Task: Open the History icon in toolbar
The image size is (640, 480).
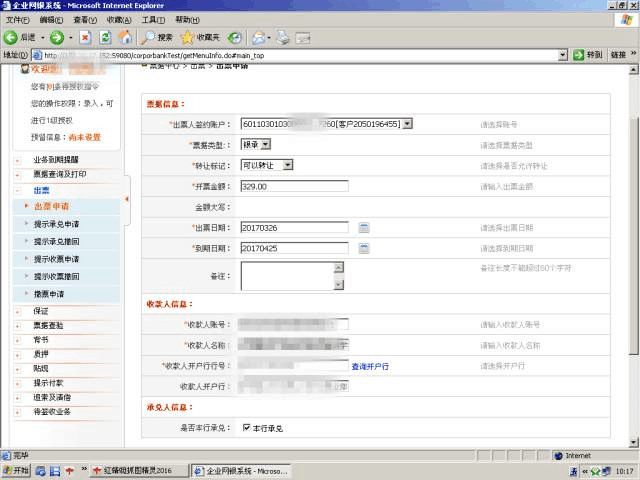Action: coord(234,38)
